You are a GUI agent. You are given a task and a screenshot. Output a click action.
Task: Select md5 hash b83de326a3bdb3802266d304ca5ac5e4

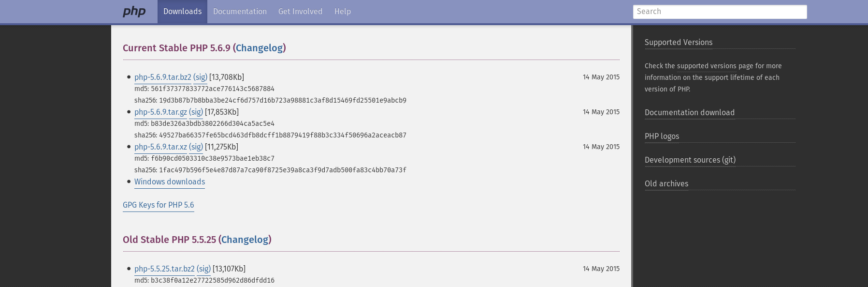(x=213, y=123)
